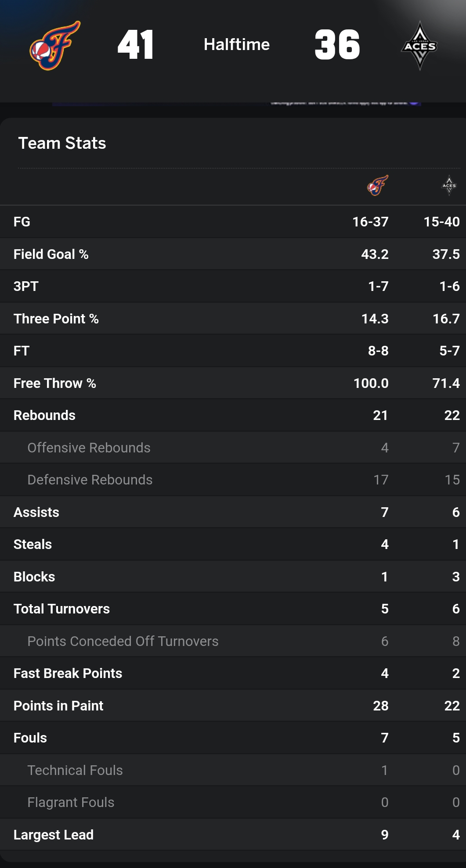Click the Fever score of 41
This screenshot has height=868, width=466.
click(136, 45)
